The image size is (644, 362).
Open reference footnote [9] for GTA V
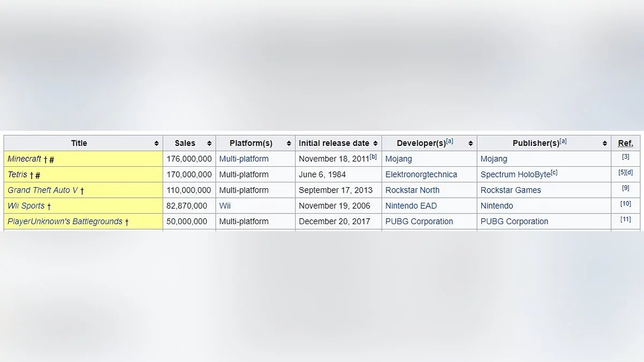626,188
